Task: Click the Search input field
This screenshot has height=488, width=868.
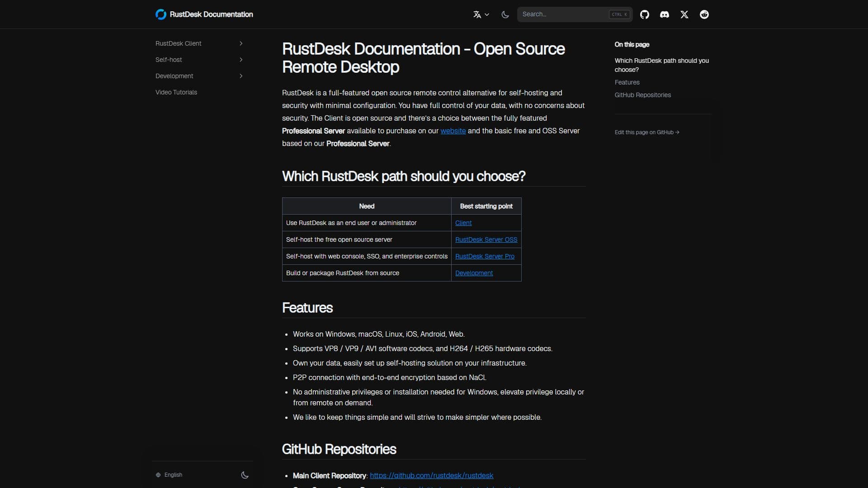Action: 575,14
